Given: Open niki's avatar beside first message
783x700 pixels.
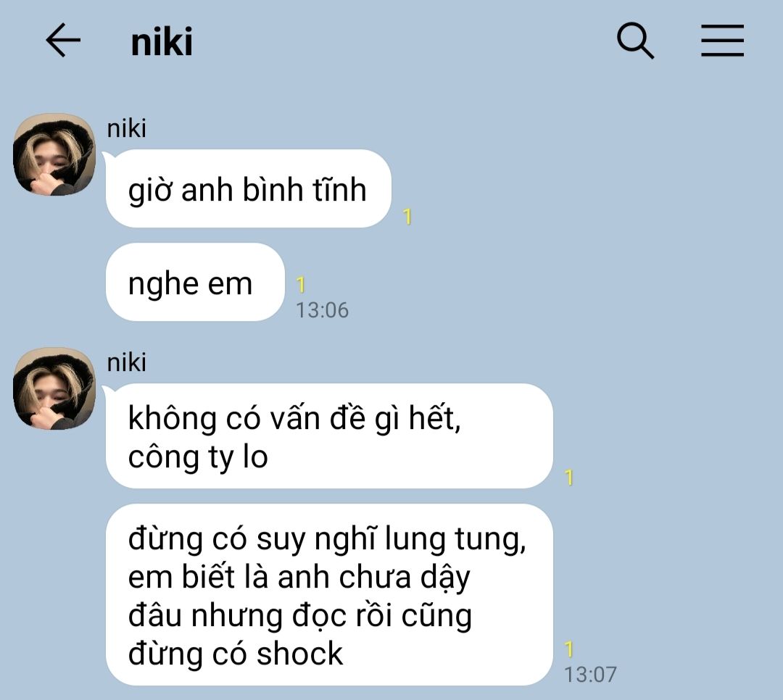Looking at the screenshot, I should tap(54, 154).
